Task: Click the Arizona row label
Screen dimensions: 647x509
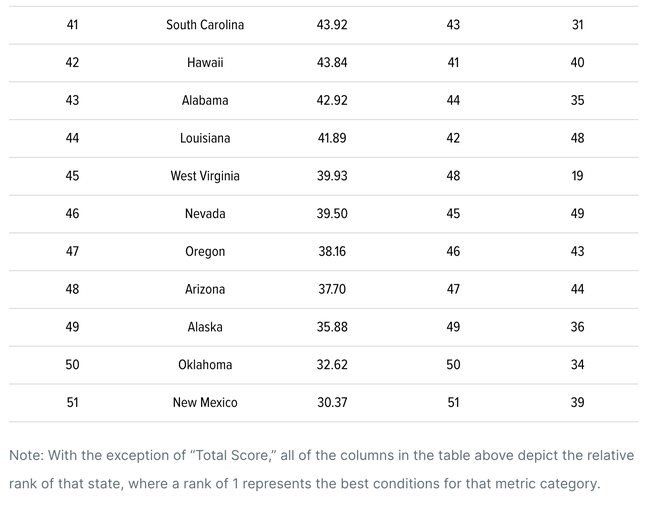Action: pos(205,289)
